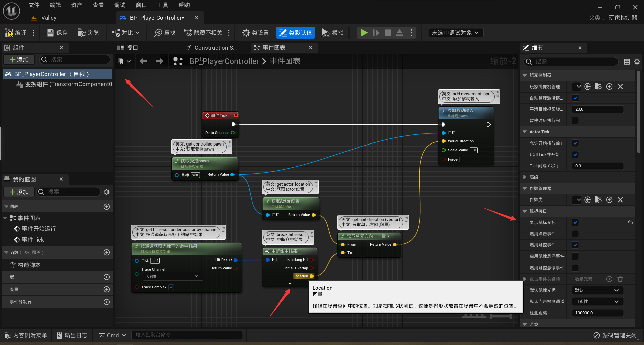The image size is (644, 345).
Task: Click the 类默认值 (Class Defaults) button
Action: [296, 33]
